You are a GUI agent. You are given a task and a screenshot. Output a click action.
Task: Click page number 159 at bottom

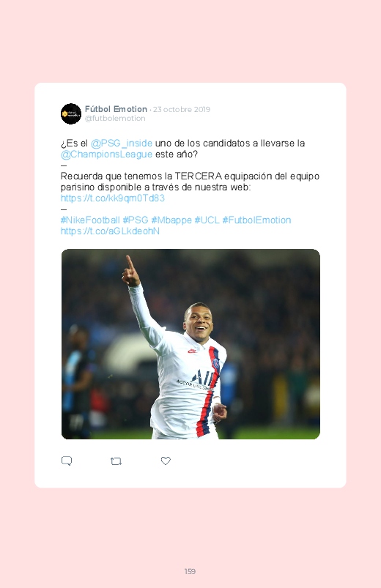click(x=190, y=571)
